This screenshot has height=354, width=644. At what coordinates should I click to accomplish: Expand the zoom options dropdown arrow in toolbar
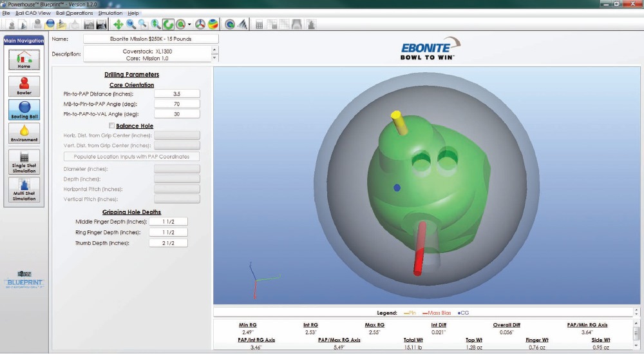pos(189,25)
